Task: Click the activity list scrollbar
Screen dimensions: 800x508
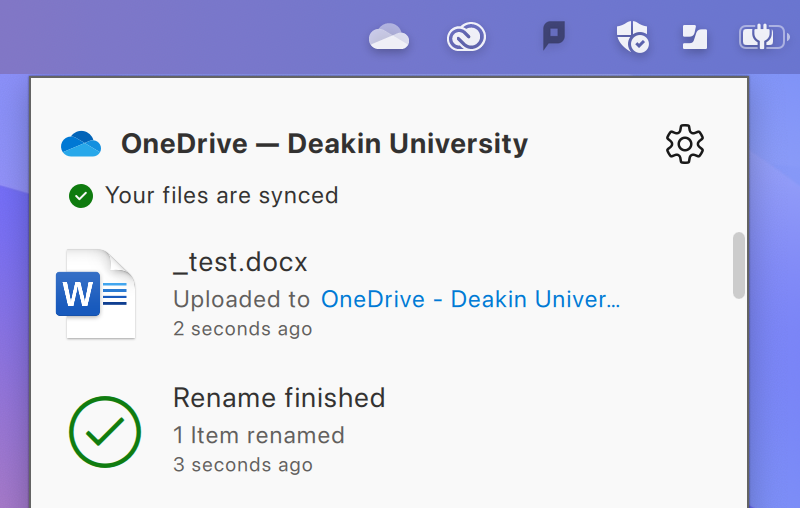Action: (739, 265)
